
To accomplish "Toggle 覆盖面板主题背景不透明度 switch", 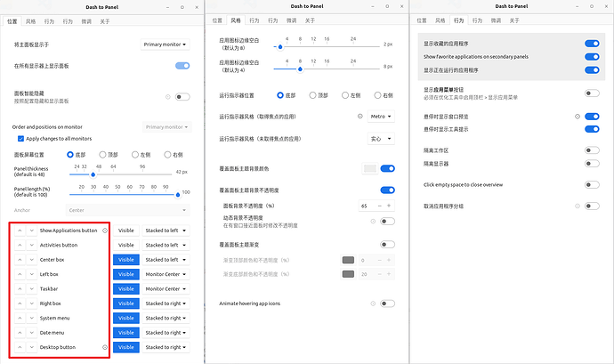I will point(388,190).
